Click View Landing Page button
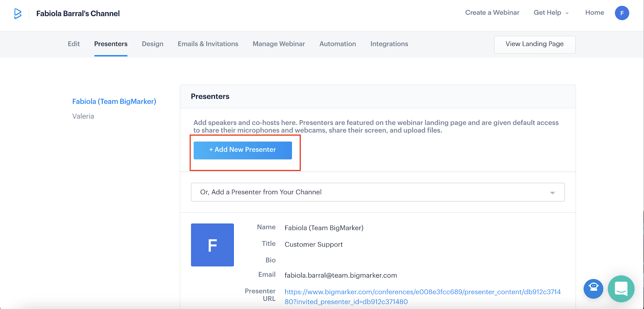Image resolution: width=644 pixels, height=309 pixels. (535, 44)
